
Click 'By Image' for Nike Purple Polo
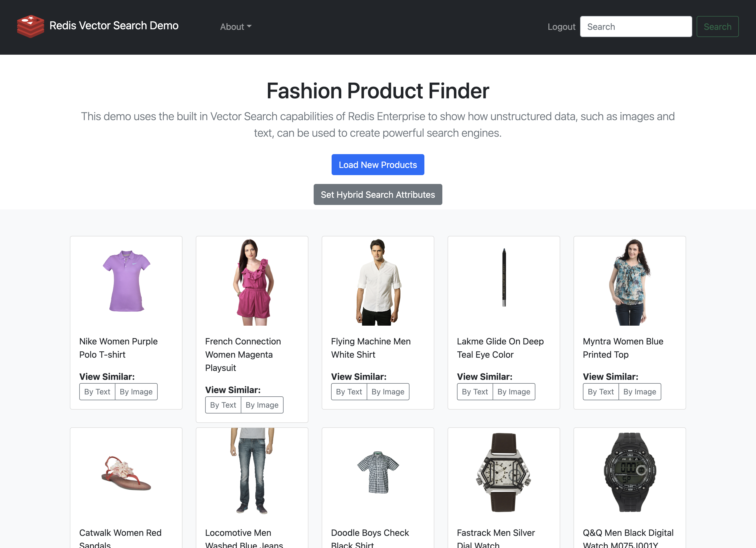point(136,391)
